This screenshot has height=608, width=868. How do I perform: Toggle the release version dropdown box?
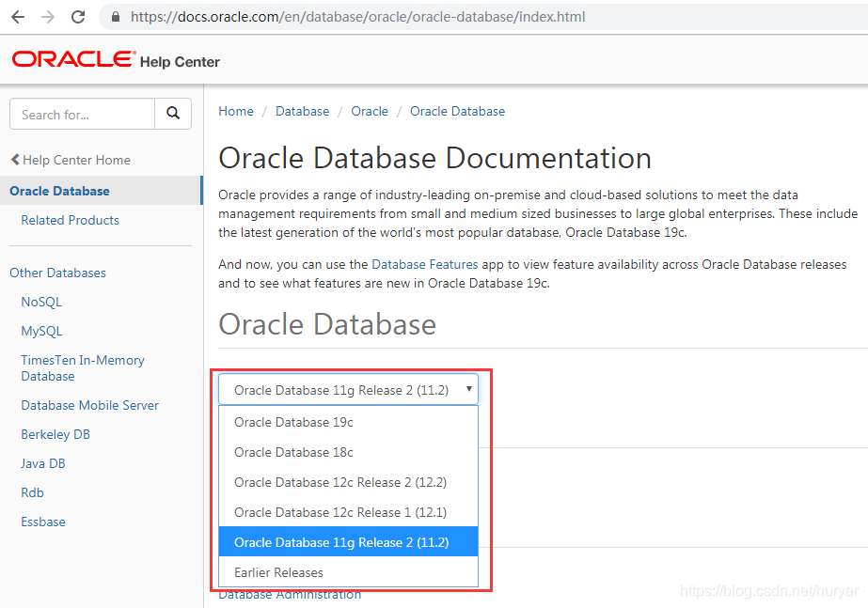pos(348,389)
